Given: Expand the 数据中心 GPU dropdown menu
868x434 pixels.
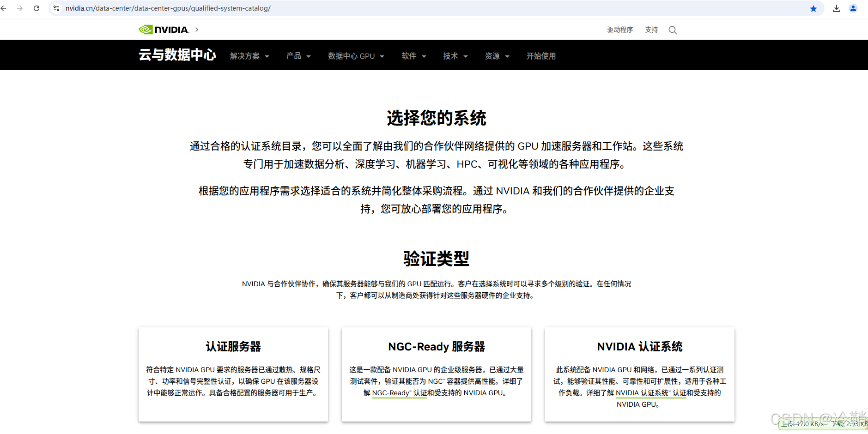Looking at the screenshot, I should 356,56.
